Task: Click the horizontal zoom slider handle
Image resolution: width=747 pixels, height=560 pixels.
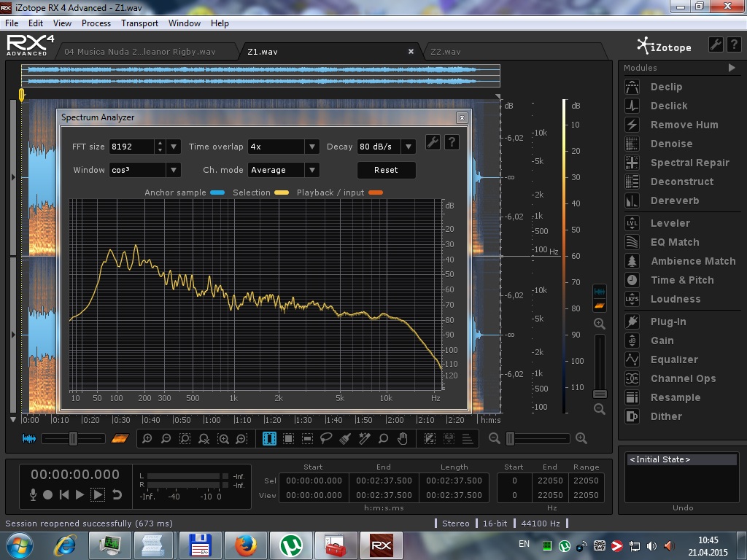Action: pyautogui.click(x=510, y=438)
